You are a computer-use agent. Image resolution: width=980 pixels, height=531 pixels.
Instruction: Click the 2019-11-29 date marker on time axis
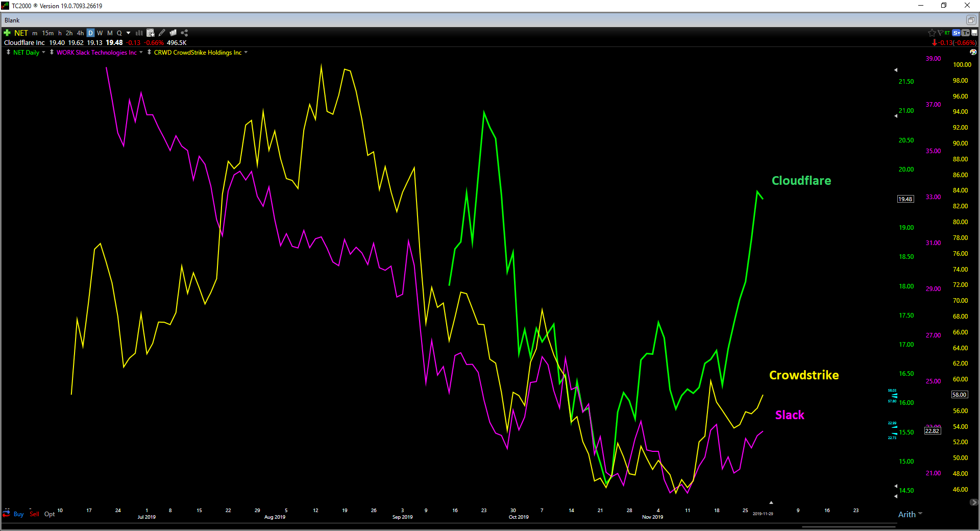click(763, 514)
